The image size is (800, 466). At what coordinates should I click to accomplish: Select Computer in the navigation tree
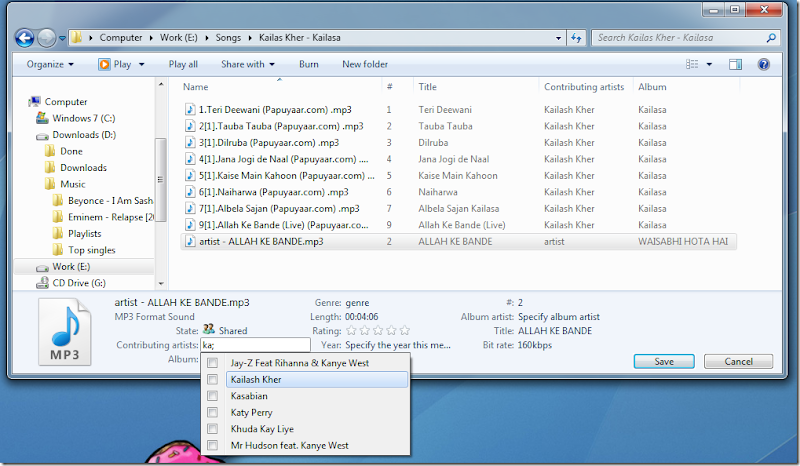click(x=66, y=102)
